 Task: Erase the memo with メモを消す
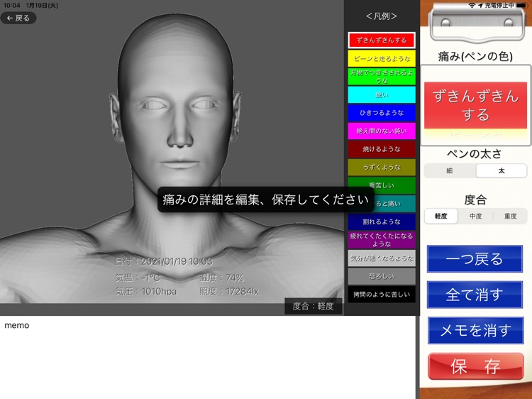(x=475, y=330)
